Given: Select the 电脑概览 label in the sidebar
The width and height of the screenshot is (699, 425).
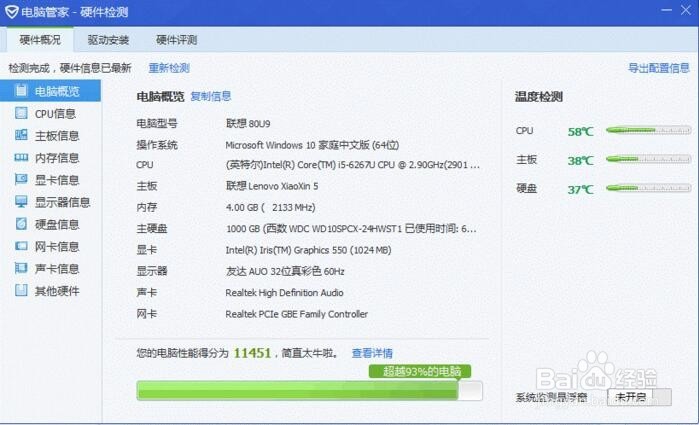Looking at the screenshot, I should pos(57,91).
